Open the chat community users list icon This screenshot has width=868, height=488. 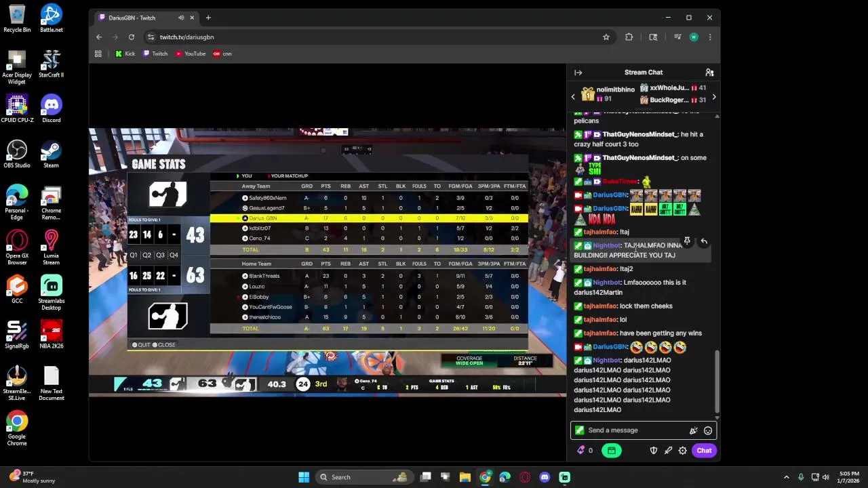[x=709, y=73]
